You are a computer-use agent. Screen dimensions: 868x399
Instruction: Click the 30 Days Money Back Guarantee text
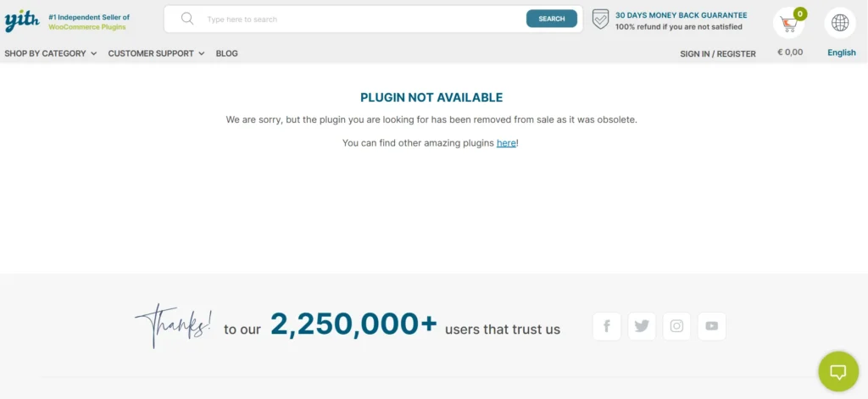coord(681,15)
